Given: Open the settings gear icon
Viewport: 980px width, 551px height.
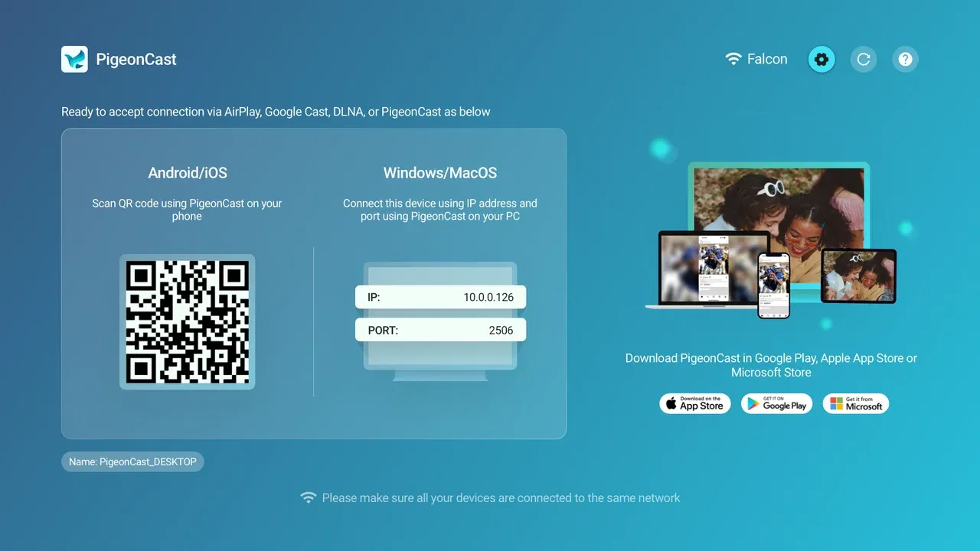Looking at the screenshot, I should point(822,59).
